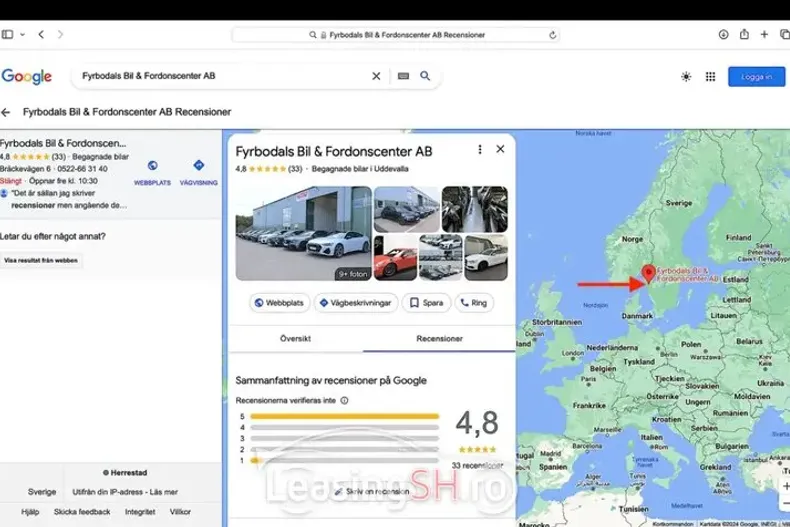Toggle dark theme brightness icon
Screen dimensions: 790x527
tap(685, 77)
